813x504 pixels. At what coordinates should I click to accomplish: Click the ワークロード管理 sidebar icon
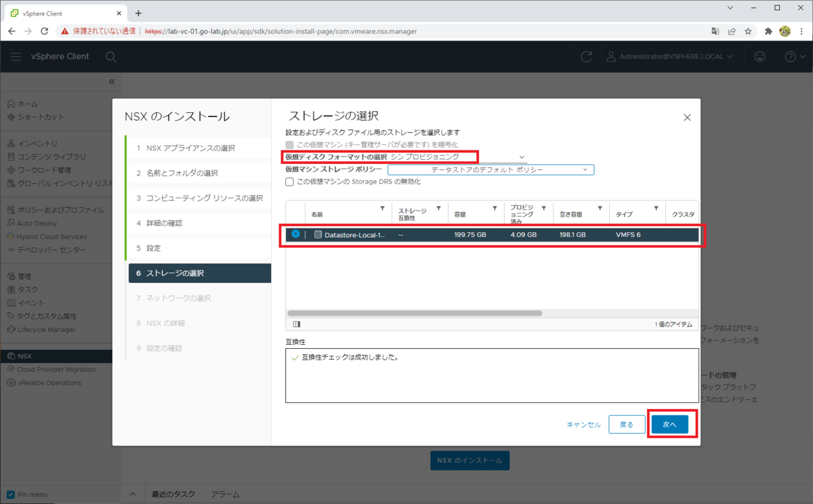(x=12, y=170)
